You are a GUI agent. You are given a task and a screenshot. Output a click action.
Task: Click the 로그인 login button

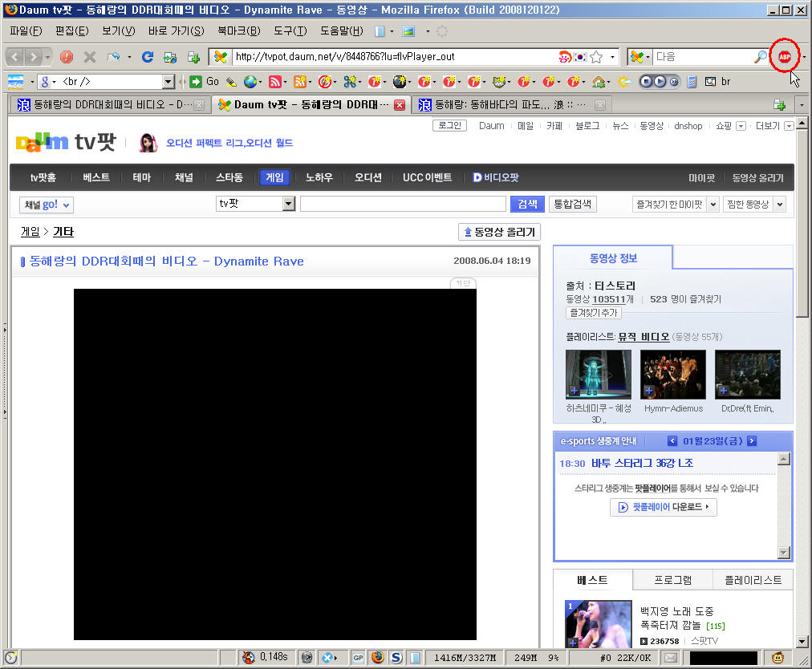449,125
